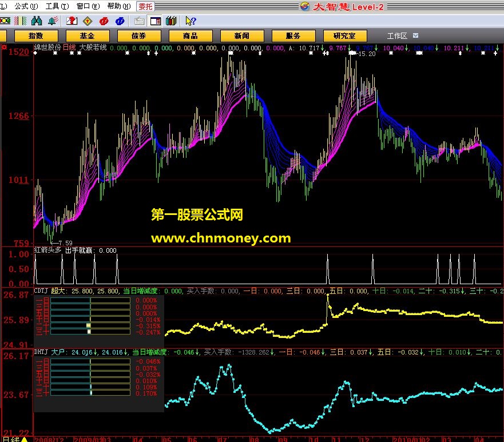Click the 7.59 low price marker

click(66, 243)
